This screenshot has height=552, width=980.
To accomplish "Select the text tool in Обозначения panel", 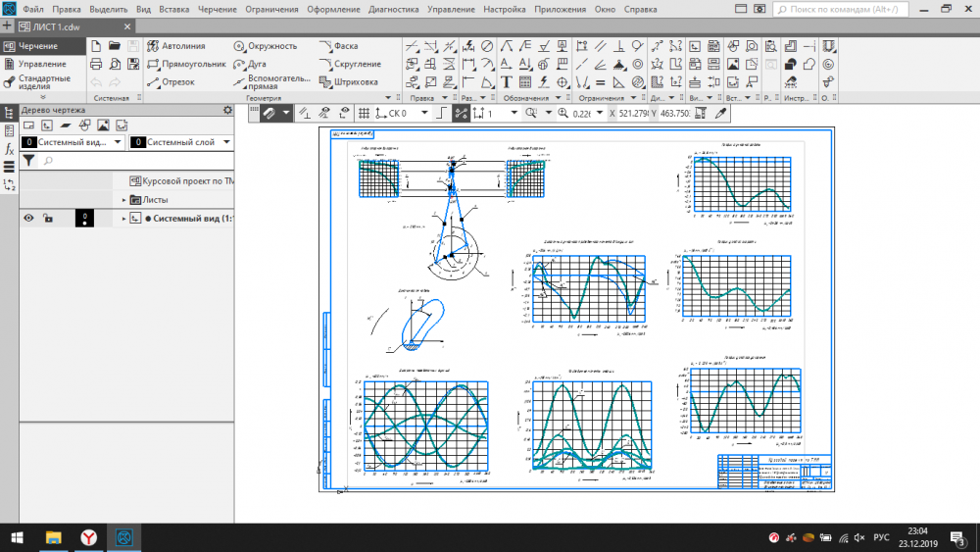I will point(507,82).
